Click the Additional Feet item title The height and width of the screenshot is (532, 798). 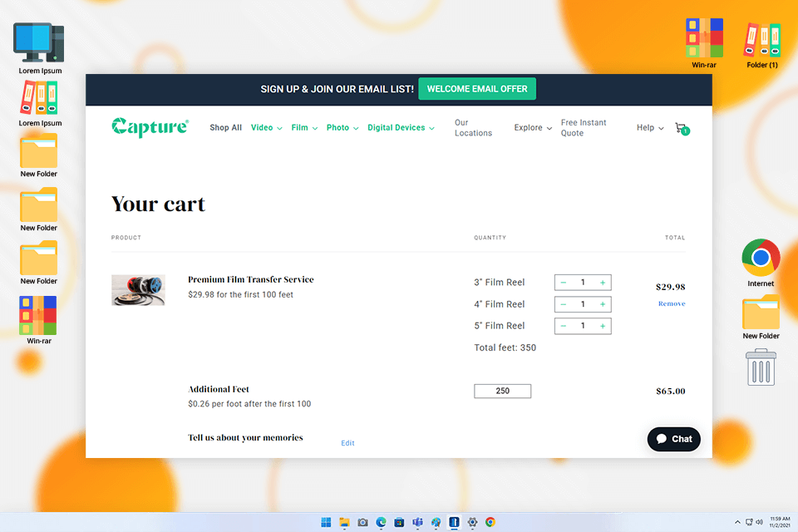coord(219,389)
